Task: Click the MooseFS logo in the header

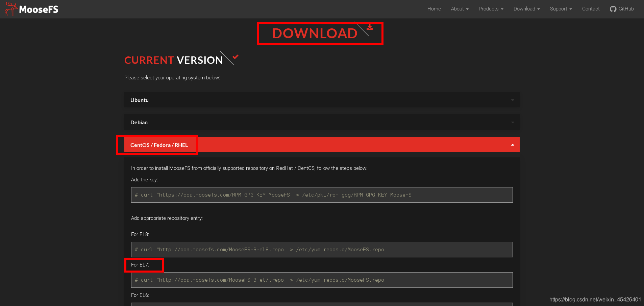Action: coord(31,9)
